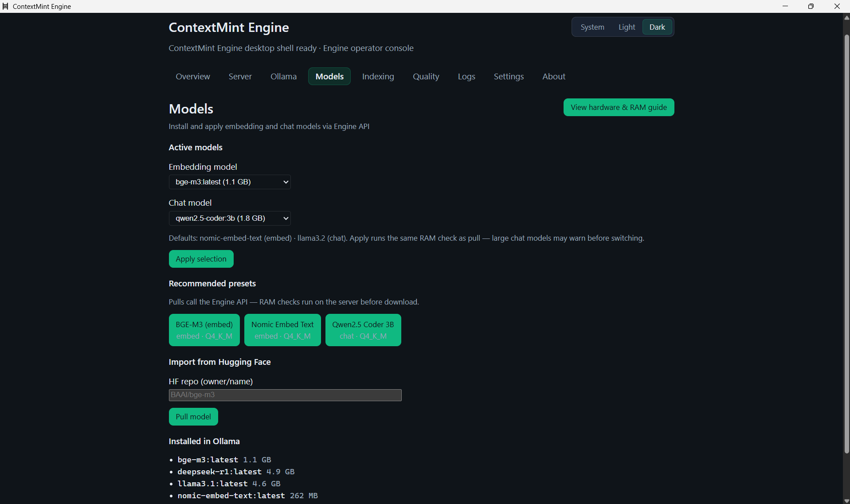Click the Pull model button
The width and height of the screenshot is (850, 504).
(193, 417)
